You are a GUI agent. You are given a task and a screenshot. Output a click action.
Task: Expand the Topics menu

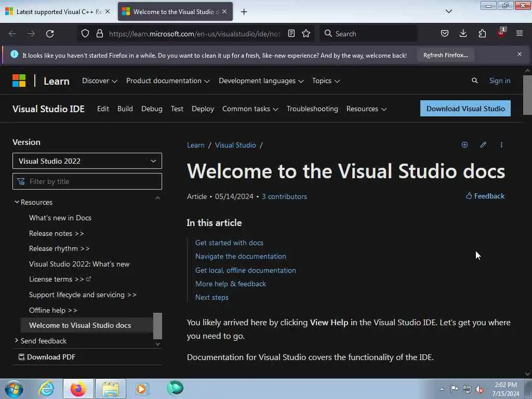tap(326, 81)
